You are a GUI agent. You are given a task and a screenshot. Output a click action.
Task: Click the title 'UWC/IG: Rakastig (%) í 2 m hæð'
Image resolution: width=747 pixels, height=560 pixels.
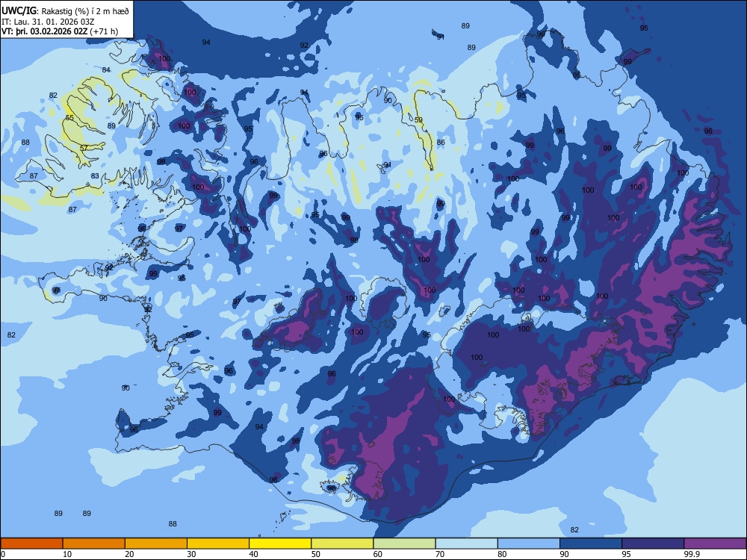(x=65, y=10)
